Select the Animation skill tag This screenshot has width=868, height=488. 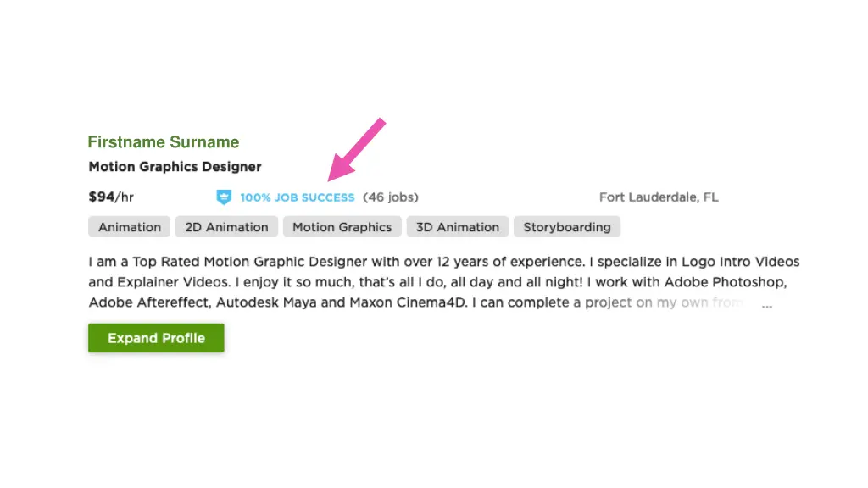[130, 227]
